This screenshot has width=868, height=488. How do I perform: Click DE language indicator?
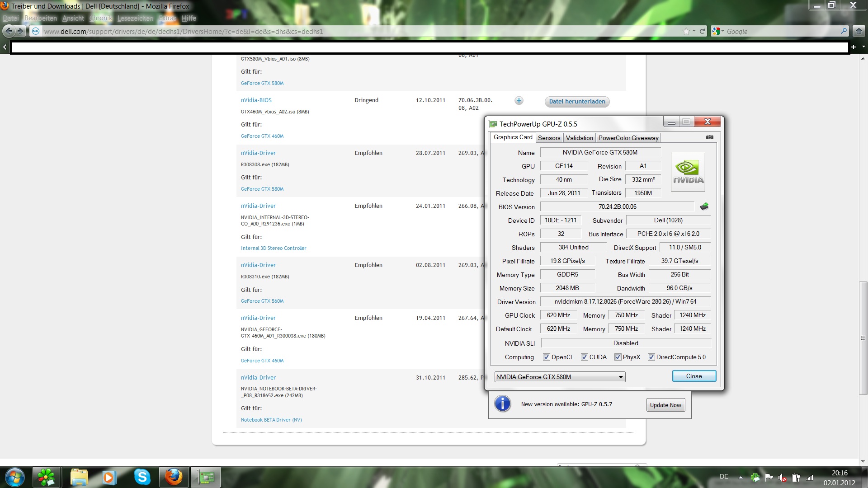[x=724, y=476]
